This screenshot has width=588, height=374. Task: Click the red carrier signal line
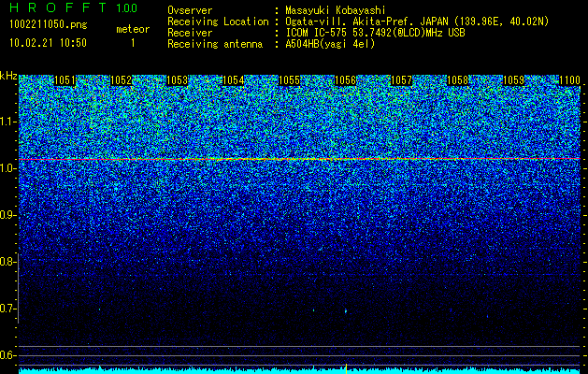(x=299, y=159)
